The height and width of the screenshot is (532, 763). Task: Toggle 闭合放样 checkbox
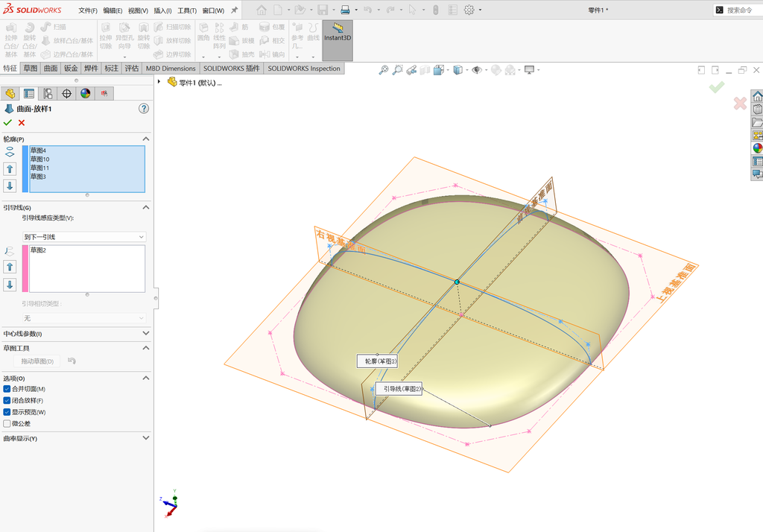coord(7,401)
